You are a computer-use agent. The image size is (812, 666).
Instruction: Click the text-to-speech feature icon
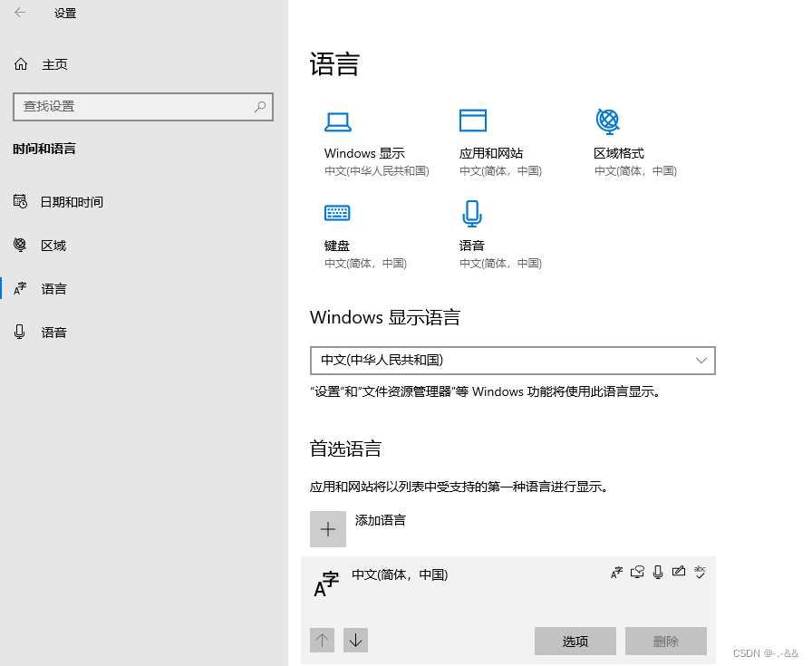(x=637, y=573)
